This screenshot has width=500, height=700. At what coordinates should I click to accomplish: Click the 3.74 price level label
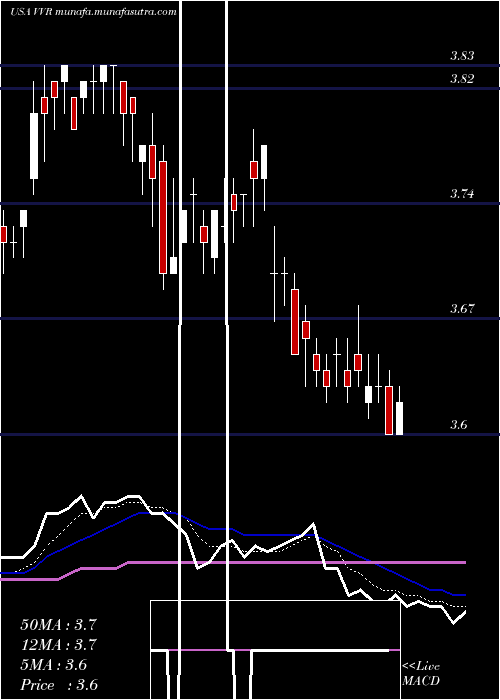462,194
